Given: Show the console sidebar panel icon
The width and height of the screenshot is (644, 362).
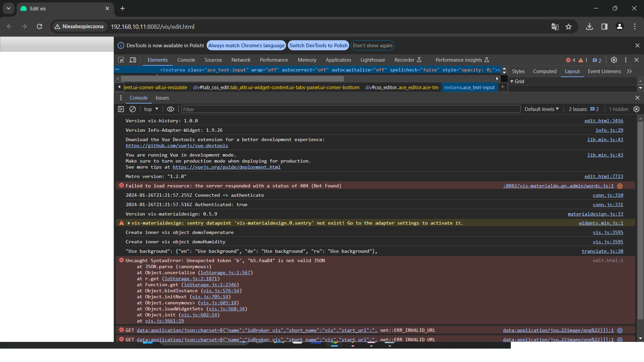Looking at the screenshot, I should pos(121,109).
